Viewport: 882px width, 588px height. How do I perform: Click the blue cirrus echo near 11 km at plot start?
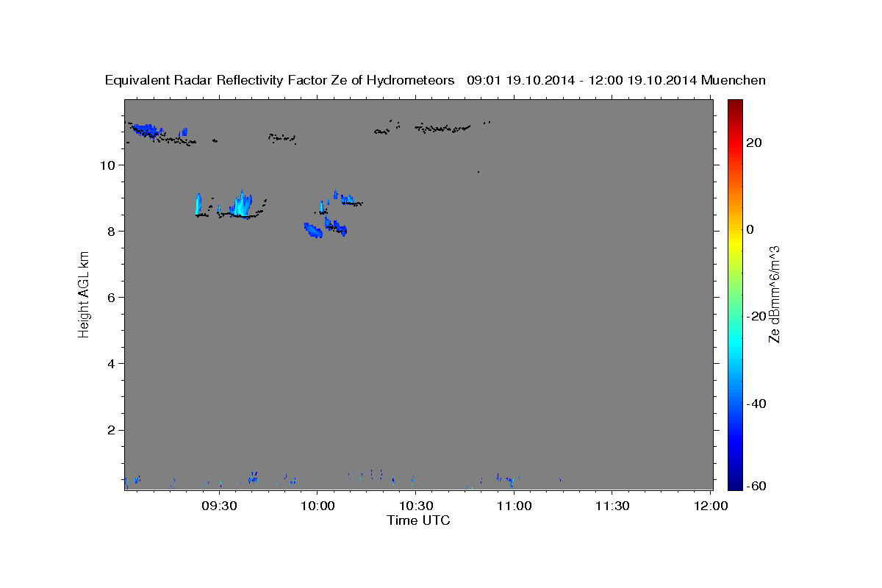tap(146, 130)
